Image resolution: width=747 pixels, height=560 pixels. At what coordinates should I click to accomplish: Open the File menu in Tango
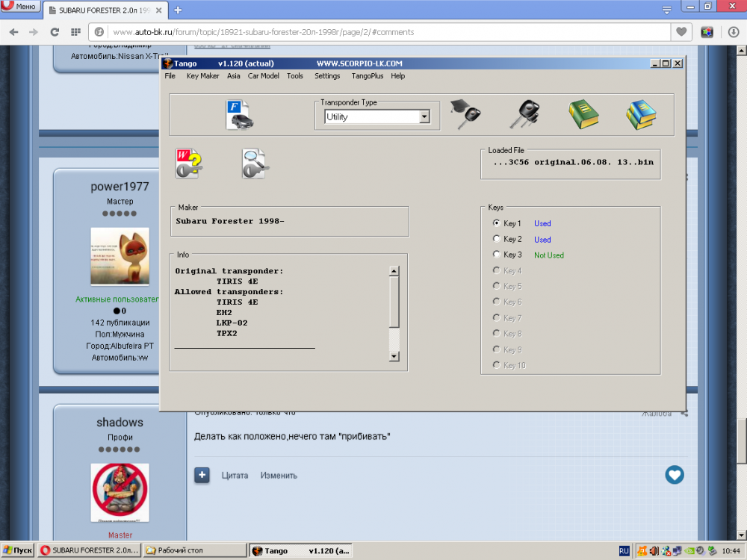pyautogui.click(x=170, y=75)
